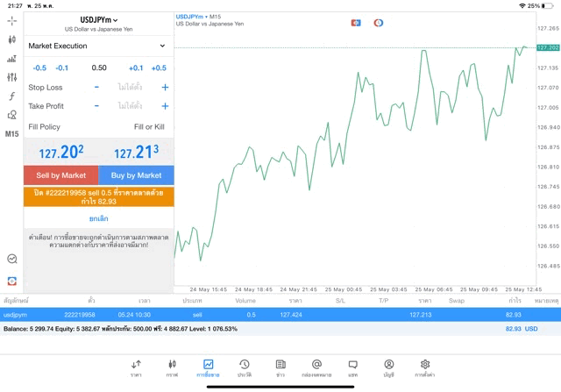This screenshot has width=561, height=392.
Task: Click Sell by Market button
Action: (61, 175)
